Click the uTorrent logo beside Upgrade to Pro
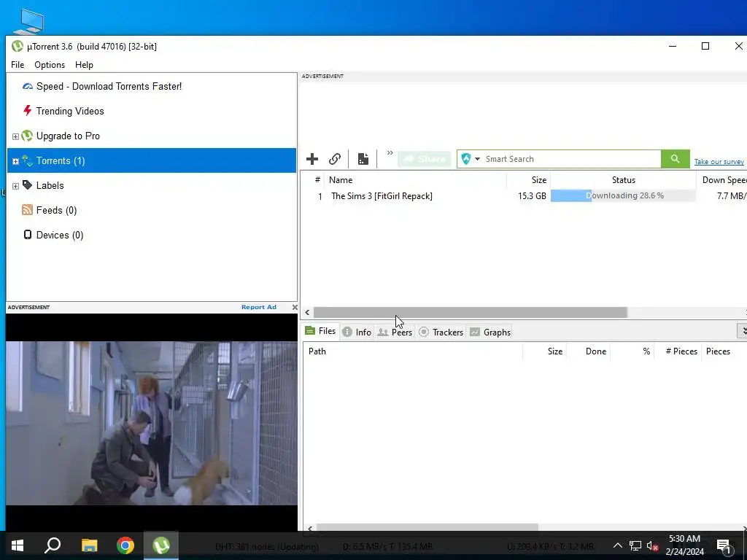Viewport: 747px width, 560px height. 27,136
